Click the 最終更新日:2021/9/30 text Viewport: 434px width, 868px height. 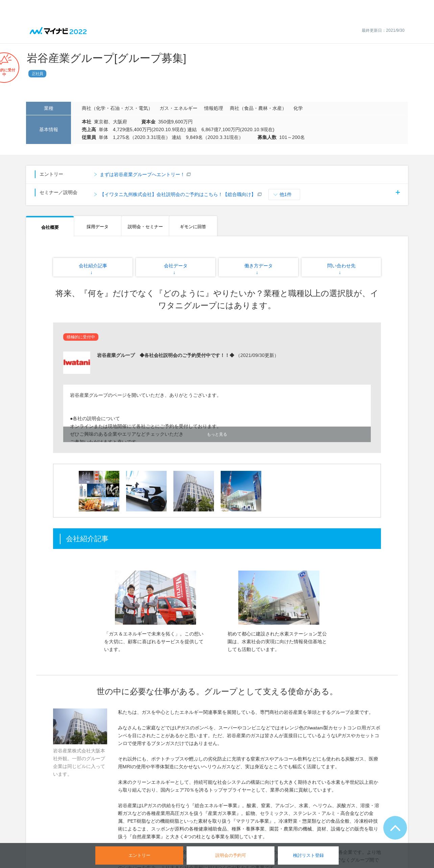[383, 30]
